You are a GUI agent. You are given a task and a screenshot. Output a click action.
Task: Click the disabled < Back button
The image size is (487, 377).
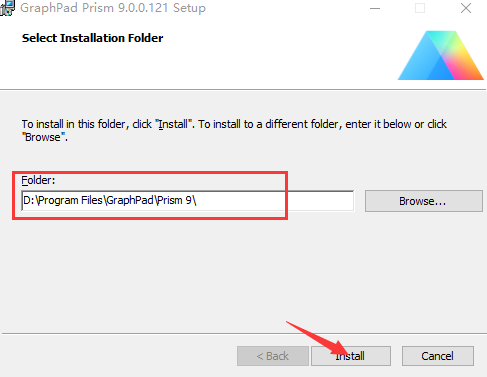click(x=273, y=356)
